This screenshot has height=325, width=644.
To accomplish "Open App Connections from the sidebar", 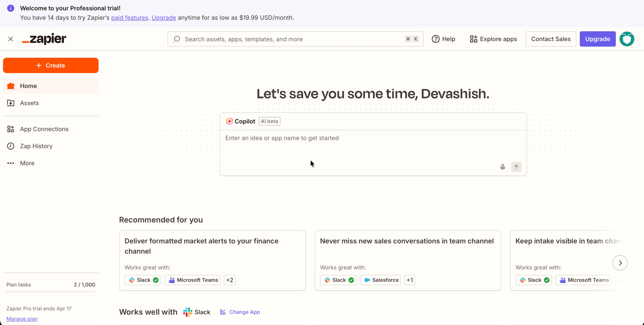I will (44, 129).
